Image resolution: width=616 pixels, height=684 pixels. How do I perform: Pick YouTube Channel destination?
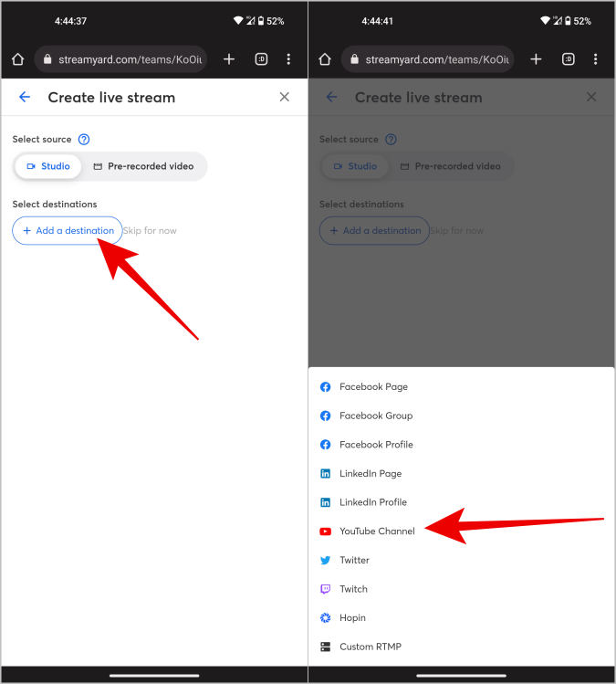pyautogui.click(x=377, y=531)
